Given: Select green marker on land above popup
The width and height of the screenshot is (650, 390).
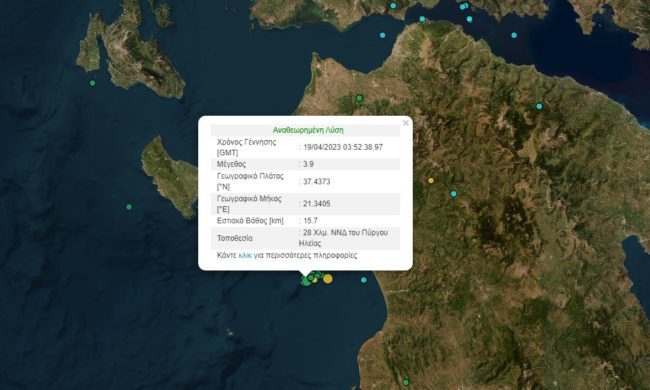Looking at the screenshot, I should click(x=359, y=98).
